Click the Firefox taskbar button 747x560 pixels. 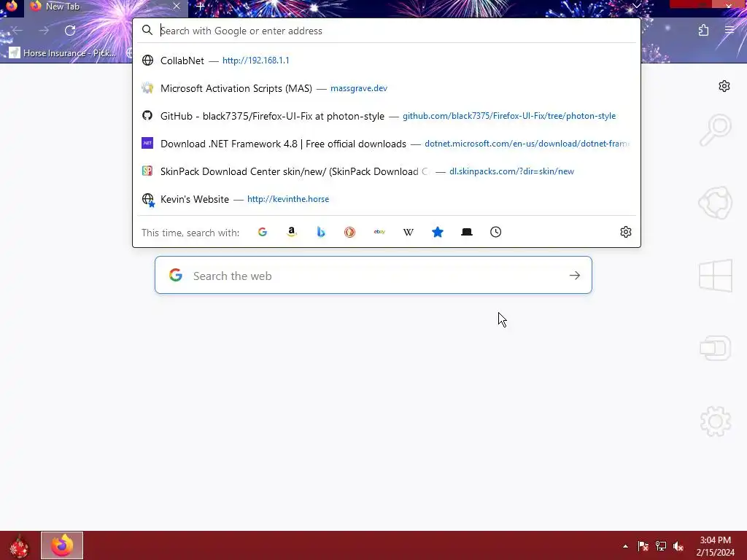click(62, 545)
